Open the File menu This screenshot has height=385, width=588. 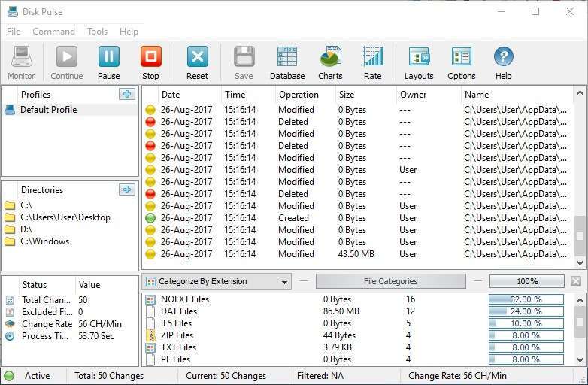point(14,32)
